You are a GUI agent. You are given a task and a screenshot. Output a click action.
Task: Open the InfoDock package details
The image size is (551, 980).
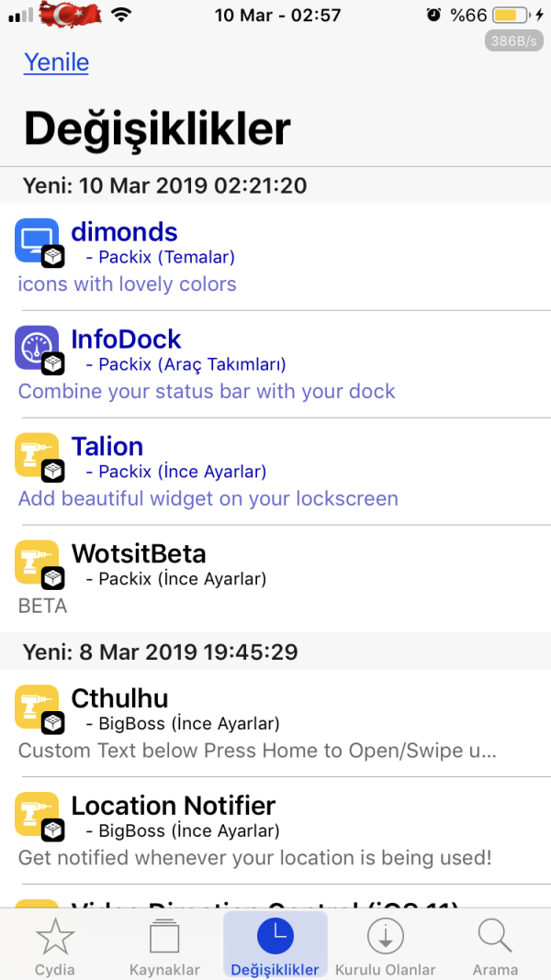(127, 339)
